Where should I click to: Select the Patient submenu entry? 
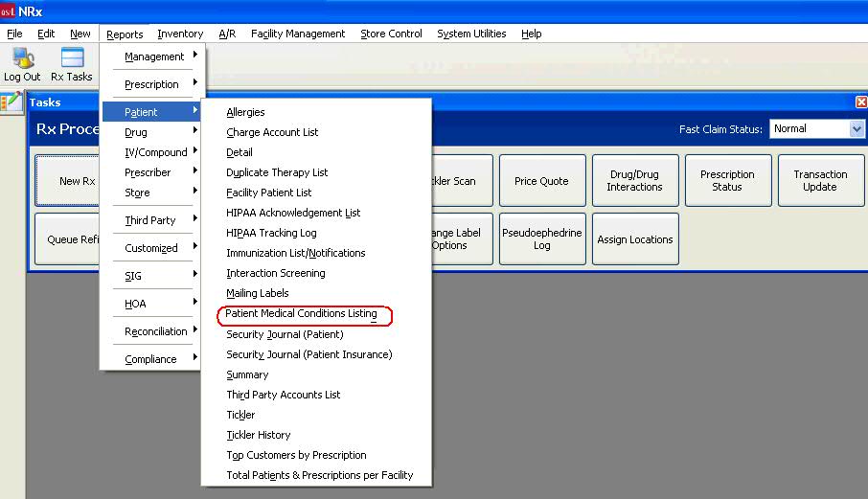[x=151, y=112]
